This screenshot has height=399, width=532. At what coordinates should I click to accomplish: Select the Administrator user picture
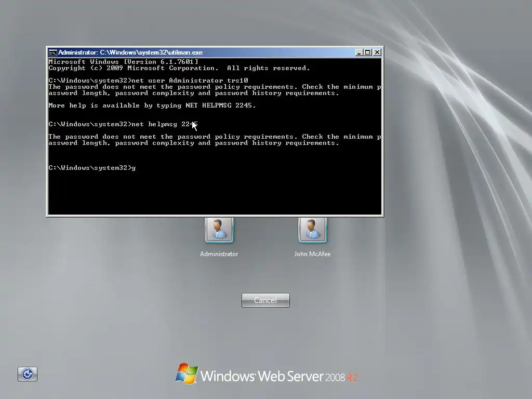click(x=219, y=230)
